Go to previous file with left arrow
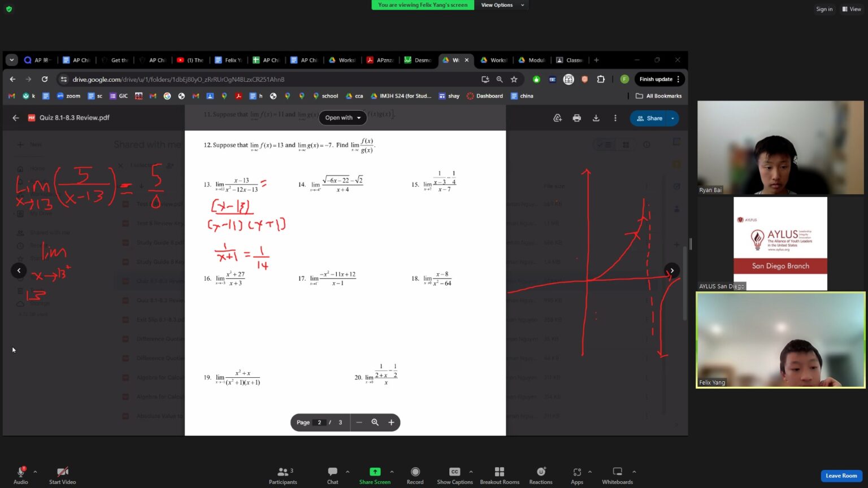 coord(19,271)
